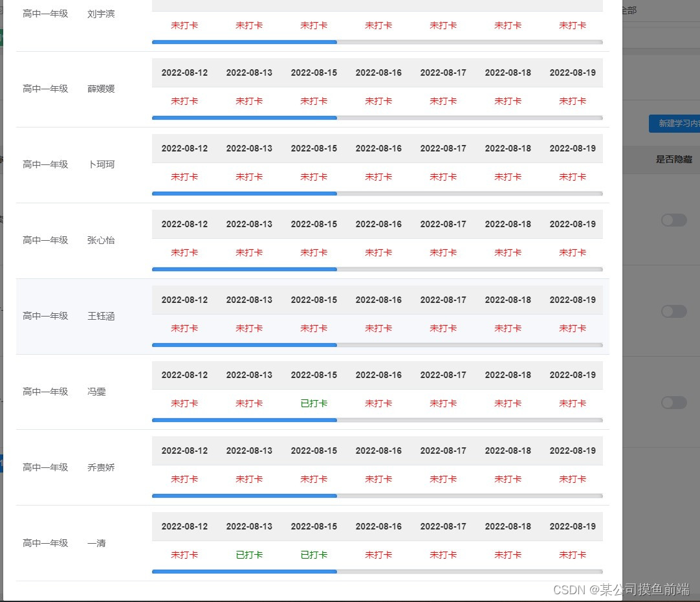Toggle the second hide switch in background panel
Viewport: 700px width, 602px height.
coord(674,311)
